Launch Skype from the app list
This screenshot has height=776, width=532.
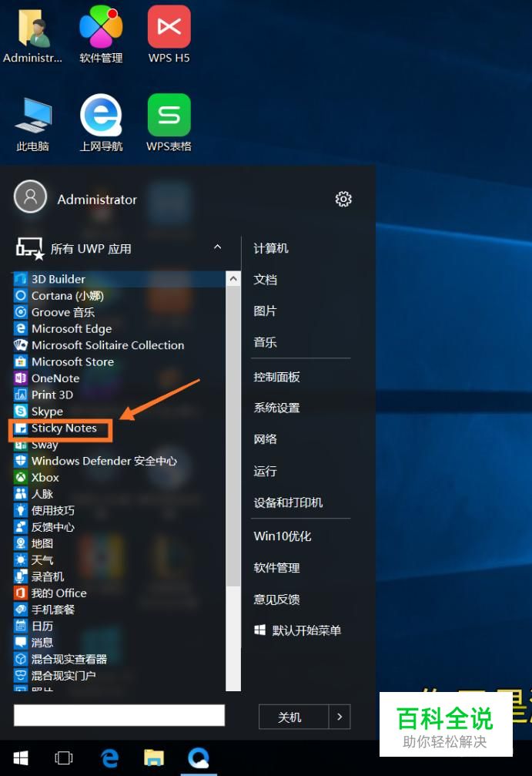119,412
